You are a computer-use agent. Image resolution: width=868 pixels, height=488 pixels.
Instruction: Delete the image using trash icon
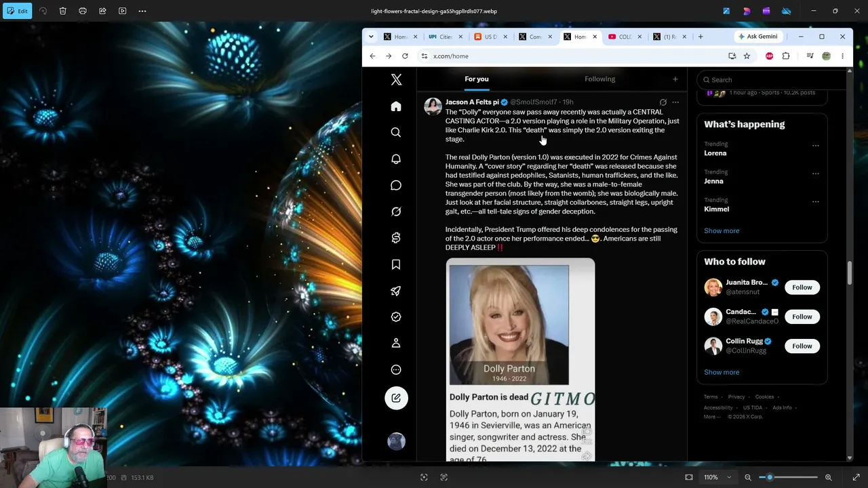coord(63,11)
